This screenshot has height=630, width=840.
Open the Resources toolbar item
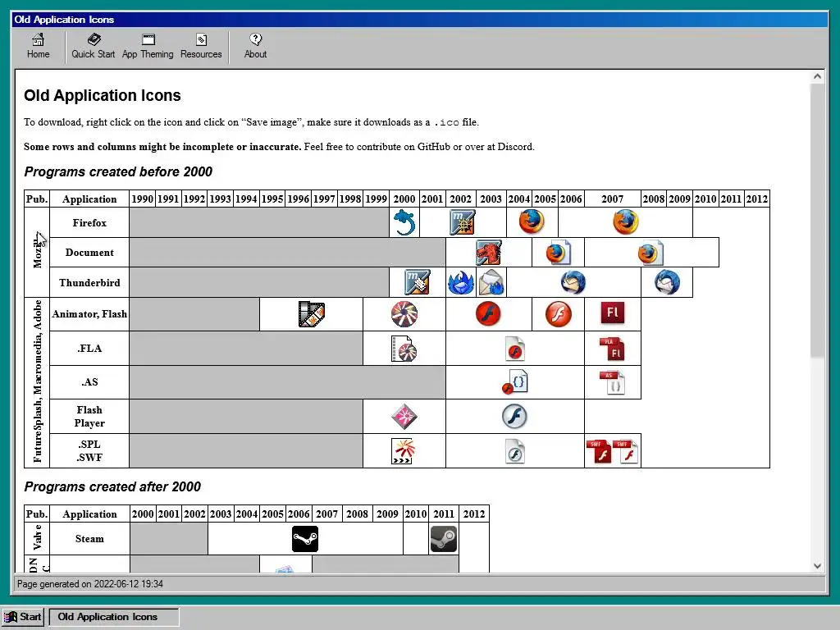pyautogui.click(x=201, y=46)
